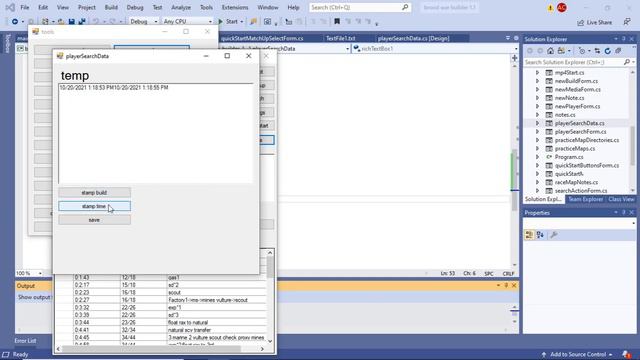This screenshot has width=640, height=360.
Task: Select quickStartButtonsForm.cs in Solution Explorer
Action: coord(587,166)
